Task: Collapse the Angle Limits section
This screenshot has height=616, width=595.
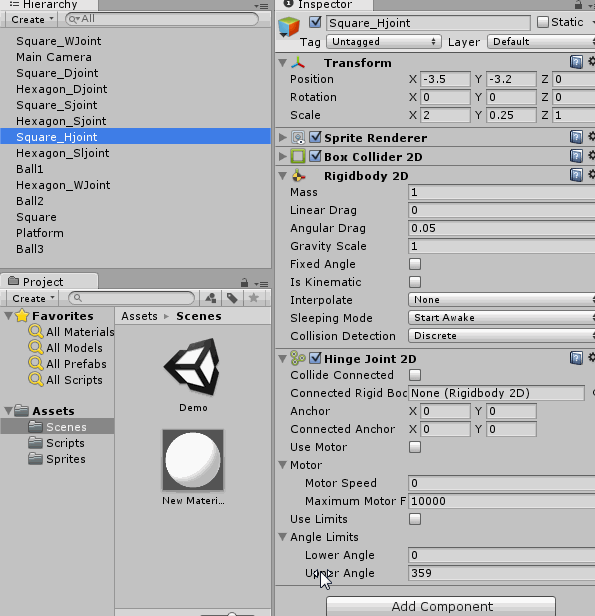Action: pos(282,537)
